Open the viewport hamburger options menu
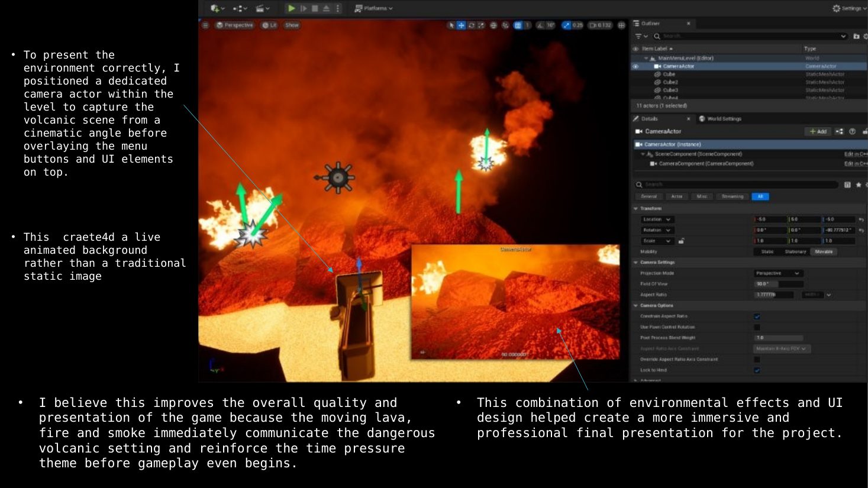The height and width of the screenshot is (488, 868). pyautogui.click(x=205, y=25)
